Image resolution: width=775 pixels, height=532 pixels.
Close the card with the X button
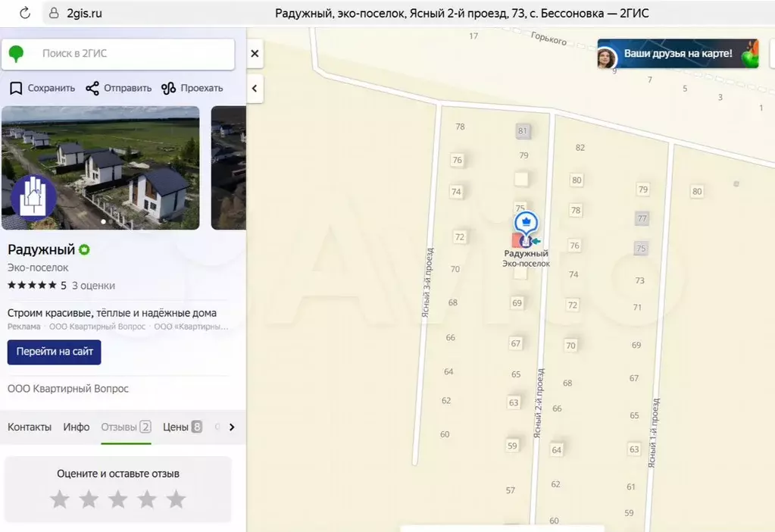255,53
